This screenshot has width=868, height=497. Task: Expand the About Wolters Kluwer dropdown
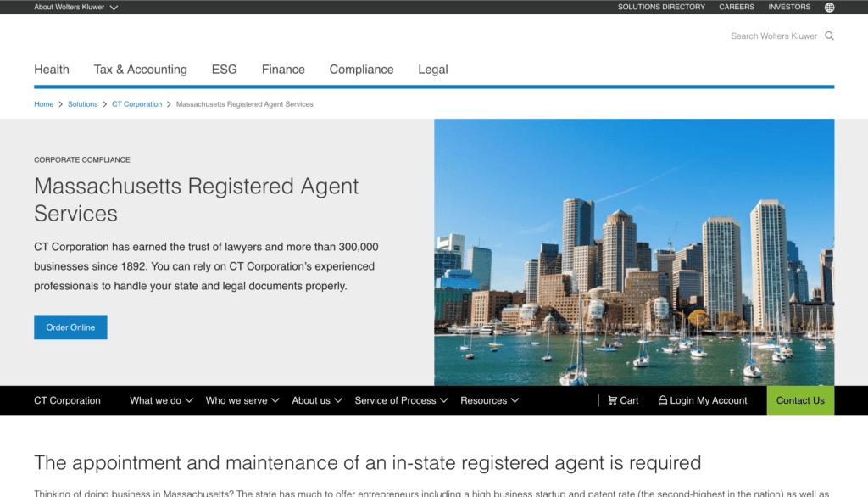tap(75, 8)
